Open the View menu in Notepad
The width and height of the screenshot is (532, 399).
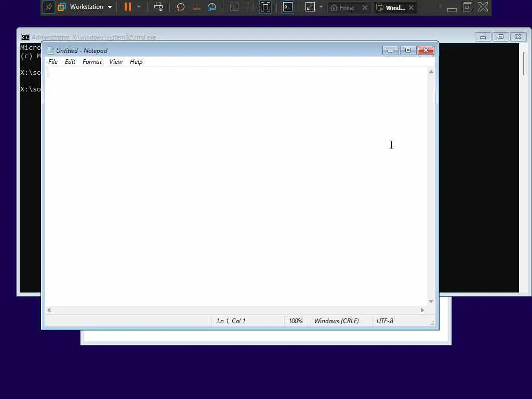(116, 62)
